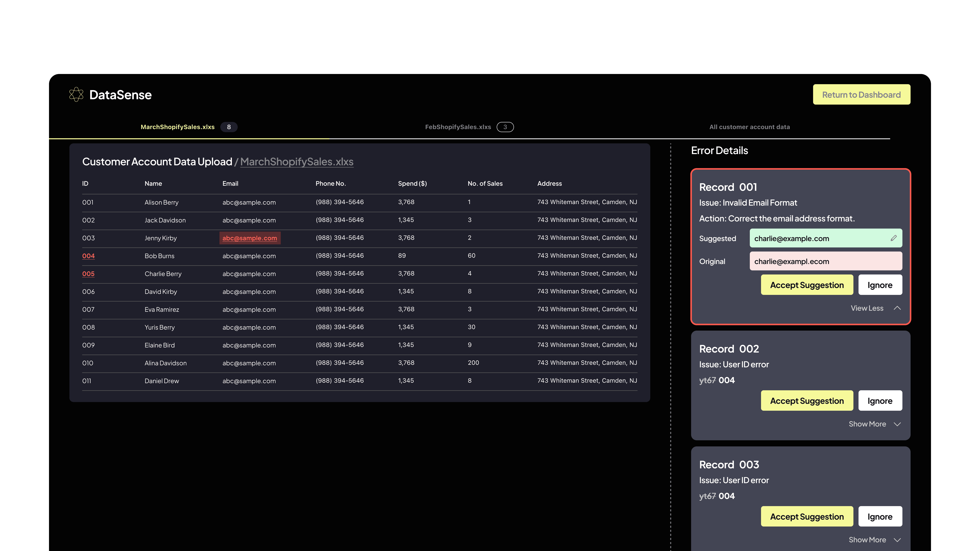Click the Email column header

click(230, 184)
